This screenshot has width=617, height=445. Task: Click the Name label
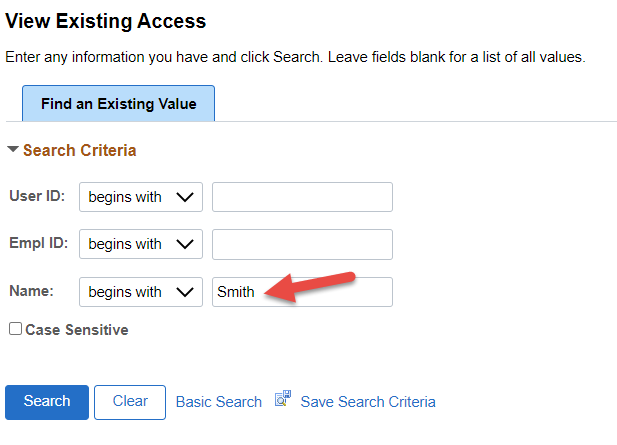tap(31, 292)
